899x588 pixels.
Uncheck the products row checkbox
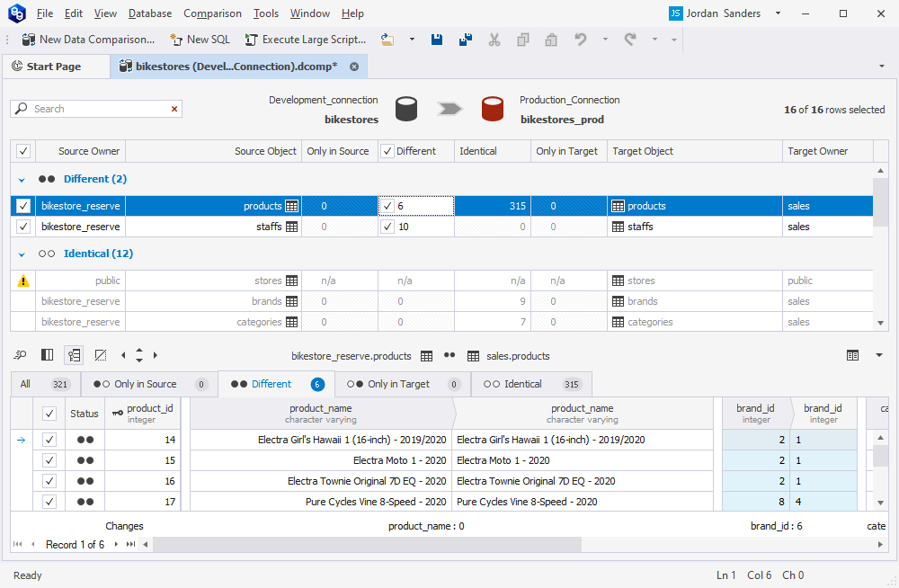pyautogui.click(x=23, y=206)
